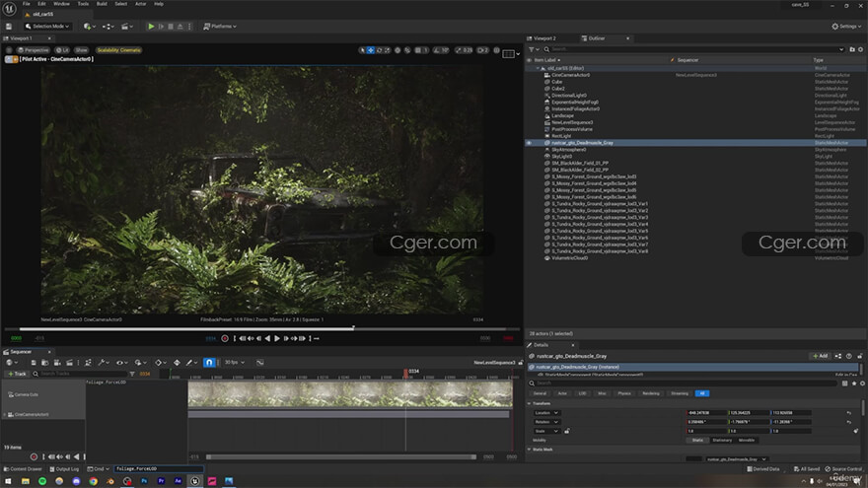Image resolution: width=868 pixels, height=488 pixels.
Task: Click the Outliner search field
Action: point(694,49)
